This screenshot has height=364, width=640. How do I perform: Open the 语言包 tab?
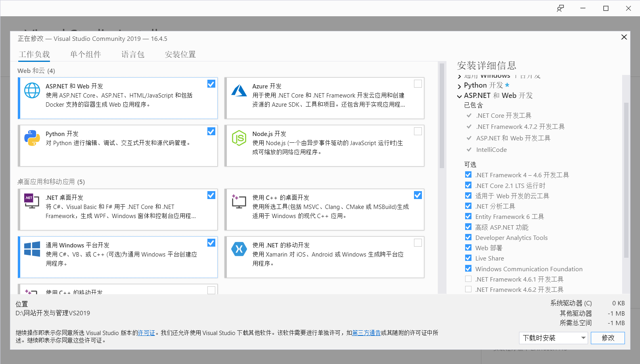coord(132,54)
